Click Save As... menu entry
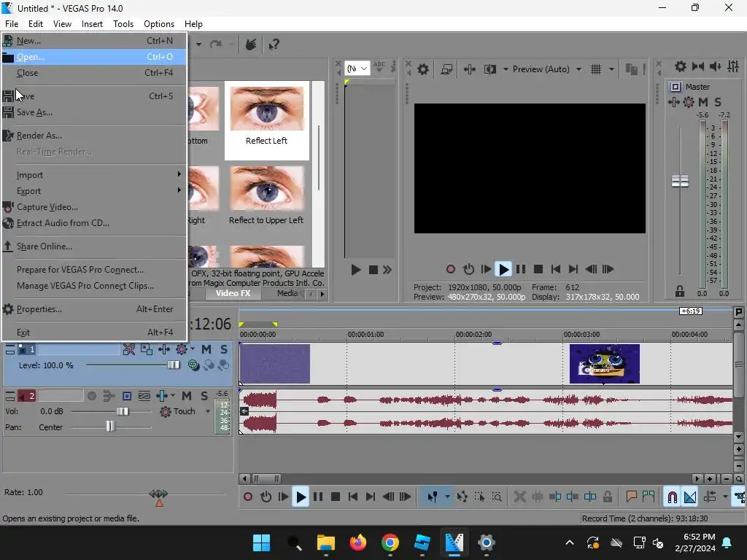747x560 pixels. [x=94, y=112]
